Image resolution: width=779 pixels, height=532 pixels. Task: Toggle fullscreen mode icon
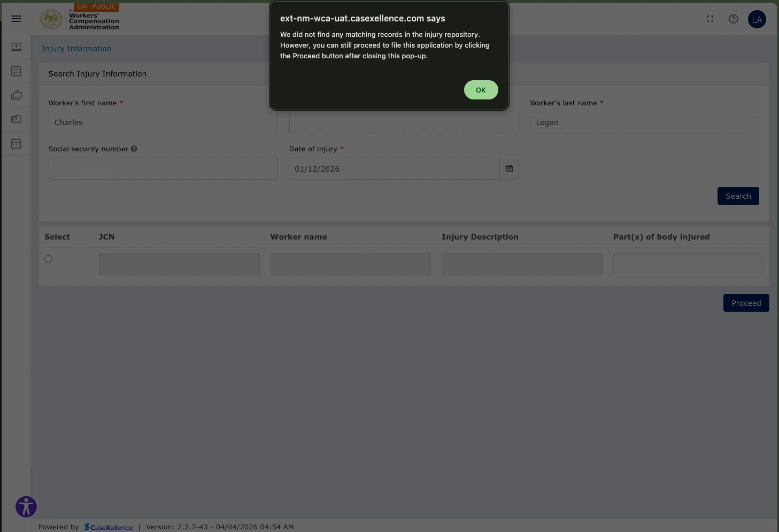(710, 19)
